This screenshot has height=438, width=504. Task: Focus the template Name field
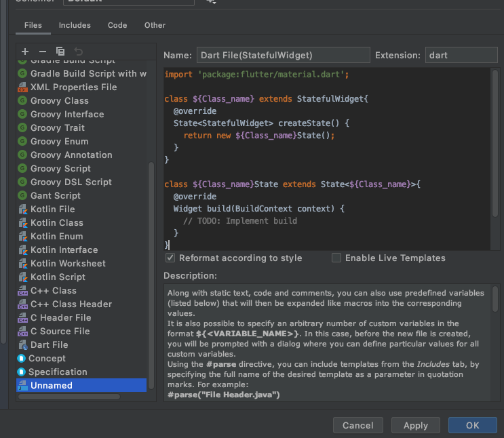(x=283, y=55)
